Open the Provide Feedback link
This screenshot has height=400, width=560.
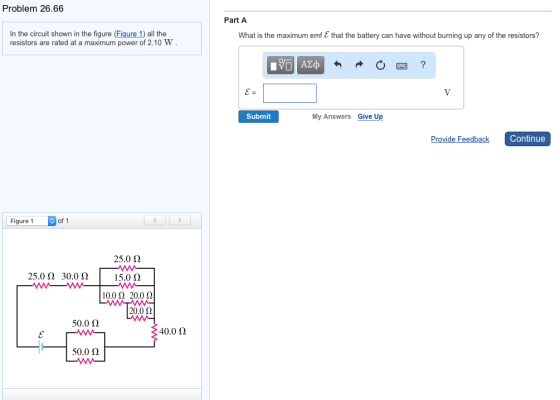460,139
